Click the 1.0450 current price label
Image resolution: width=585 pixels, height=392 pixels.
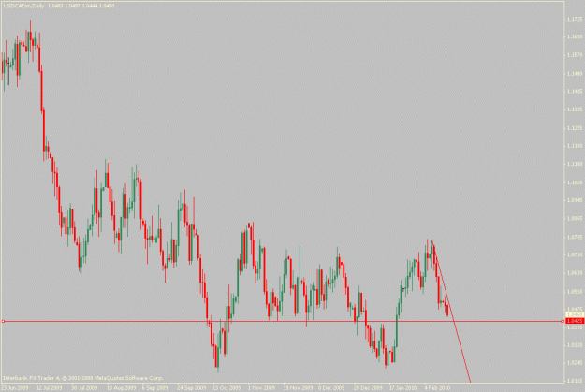pos(575,314)
